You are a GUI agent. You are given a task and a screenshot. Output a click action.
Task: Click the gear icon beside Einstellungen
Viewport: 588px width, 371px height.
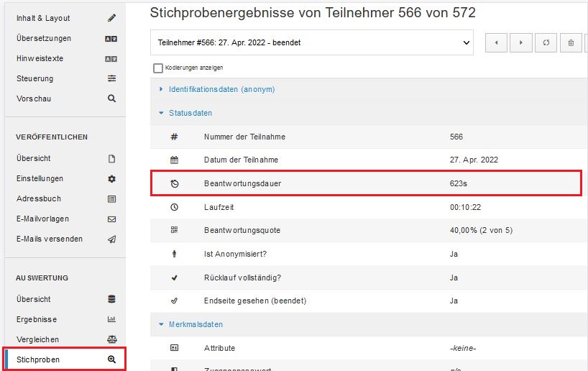click(x=111, y=179)
